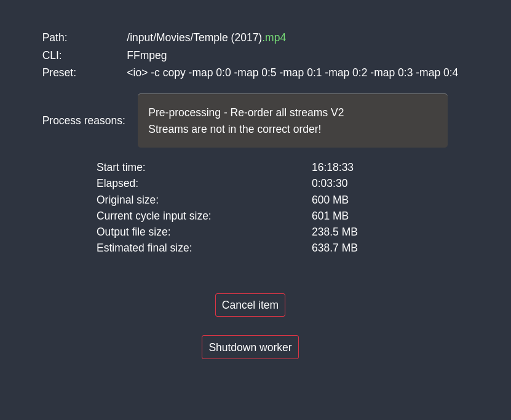Select the Start time value 16:18:33

tap(332, 167)
